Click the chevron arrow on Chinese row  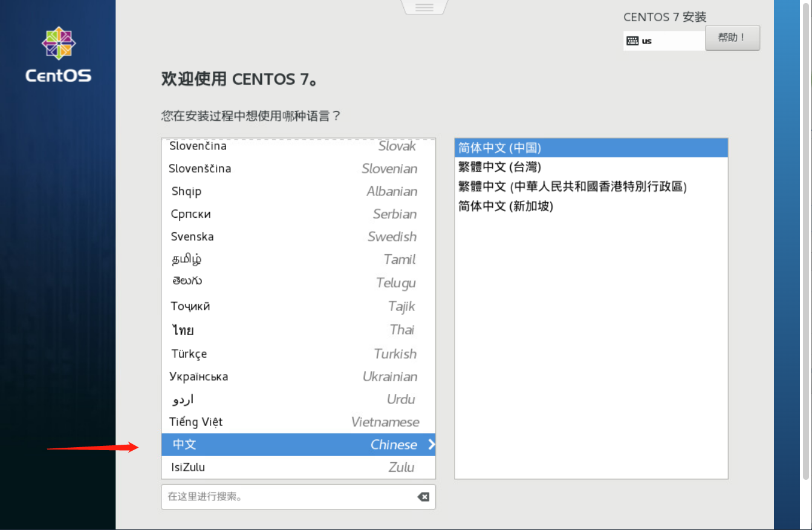[x=431, y=445]
